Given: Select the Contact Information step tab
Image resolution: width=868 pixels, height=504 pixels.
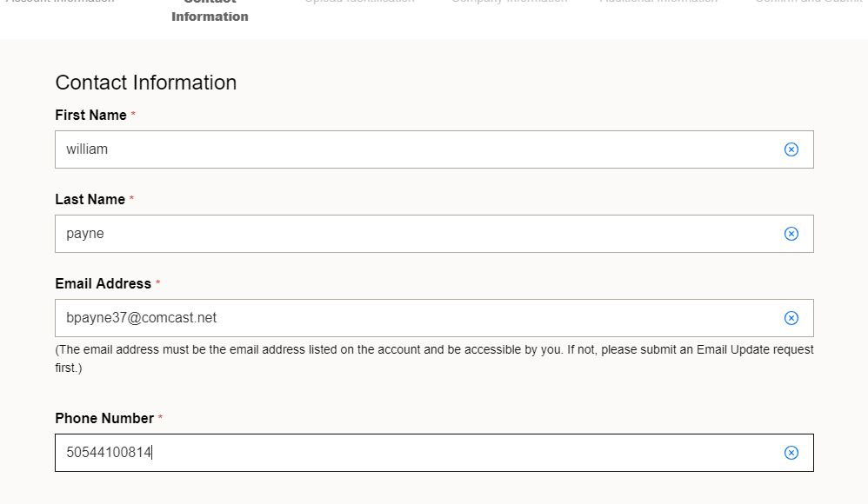Looking at the screenshot, I should 210,11.
